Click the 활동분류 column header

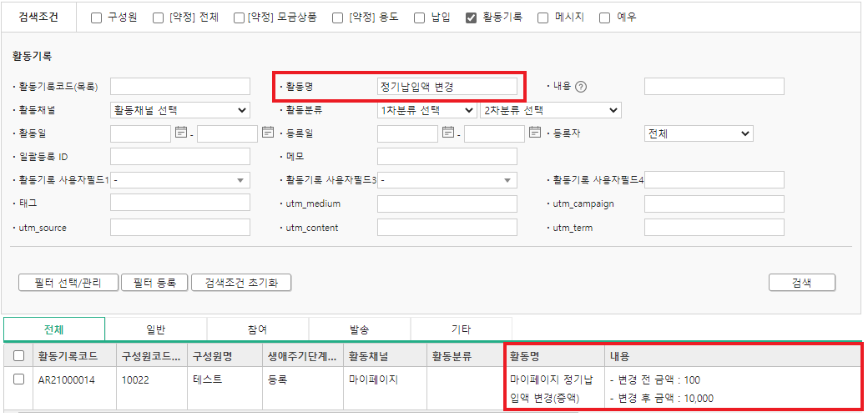pyautogui.click(x=465, y=356)
